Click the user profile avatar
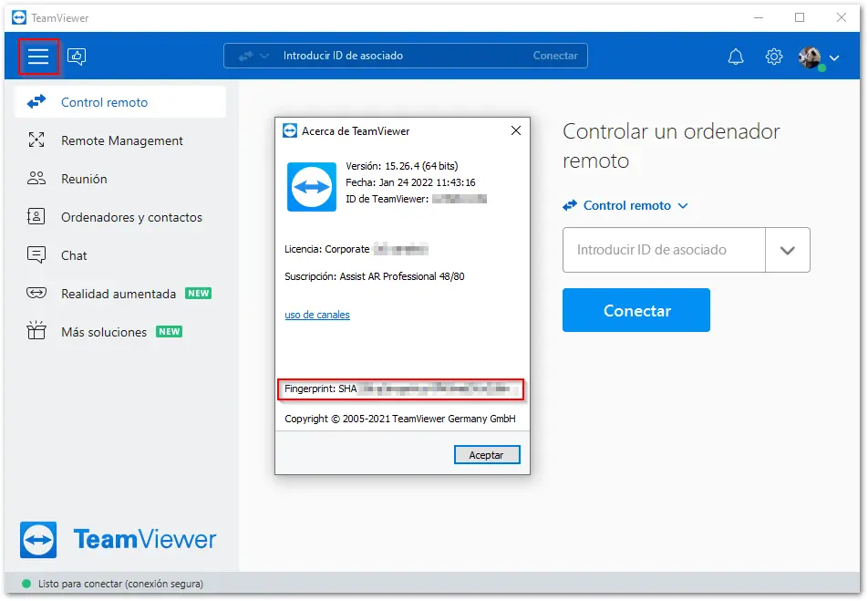This screenshot has height=601, width=868. click(811, 57)
